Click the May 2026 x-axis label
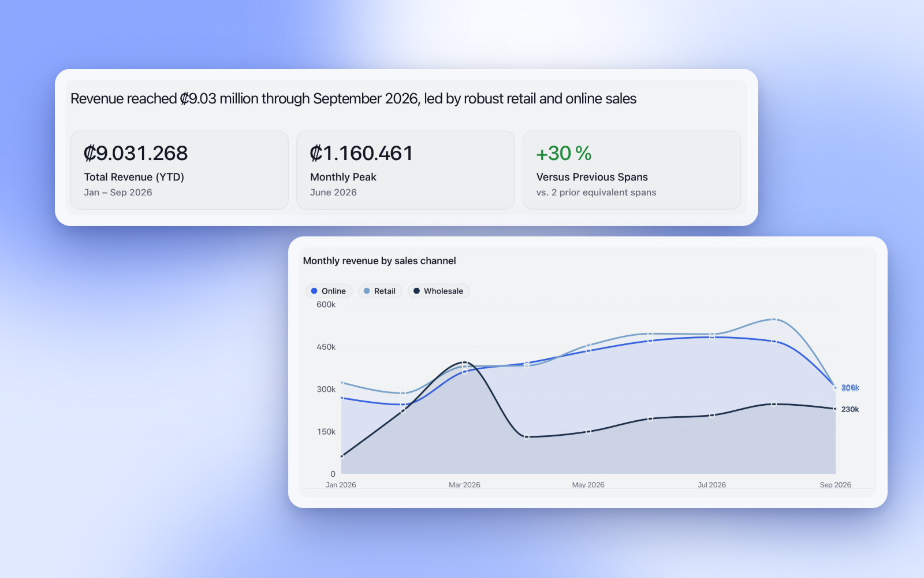This screenshot has width=924, height=578. 588,485
